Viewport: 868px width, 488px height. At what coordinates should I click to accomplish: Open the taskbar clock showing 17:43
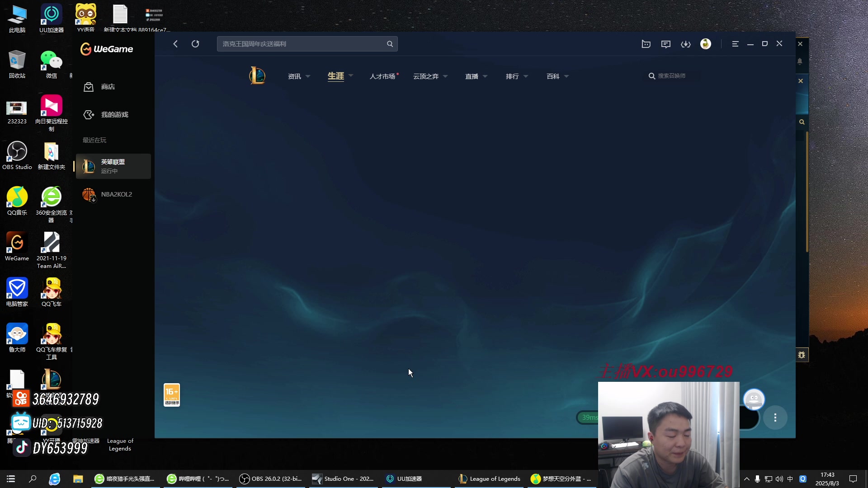(x=827, y=479)
